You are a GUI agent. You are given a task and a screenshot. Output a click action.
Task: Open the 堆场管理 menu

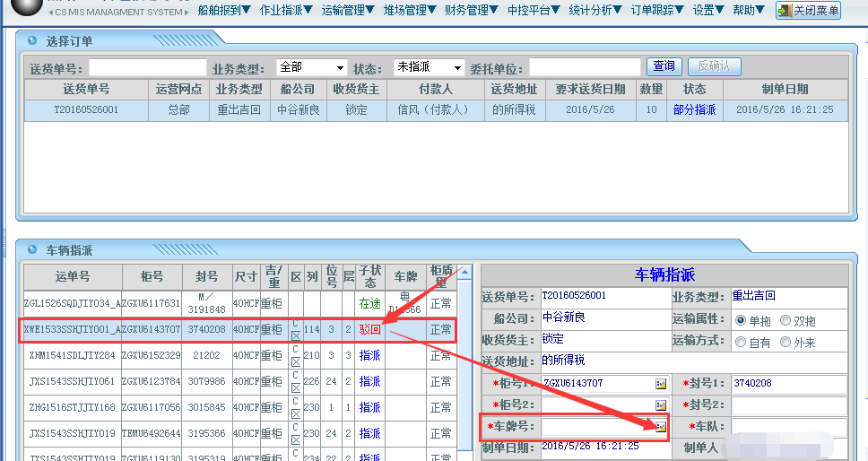click(410, 11)
